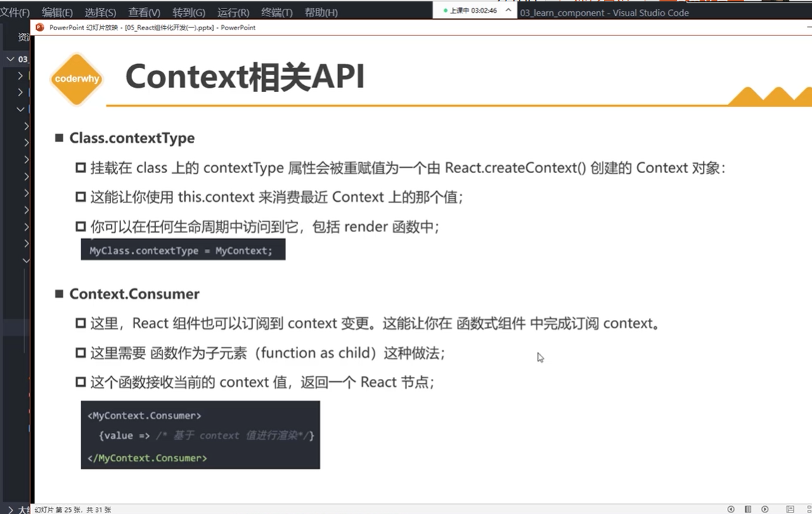The image size is (812, 514).
Task: Click the 资源 explorer header in VS Code sidebar
Action: point(24,37)
